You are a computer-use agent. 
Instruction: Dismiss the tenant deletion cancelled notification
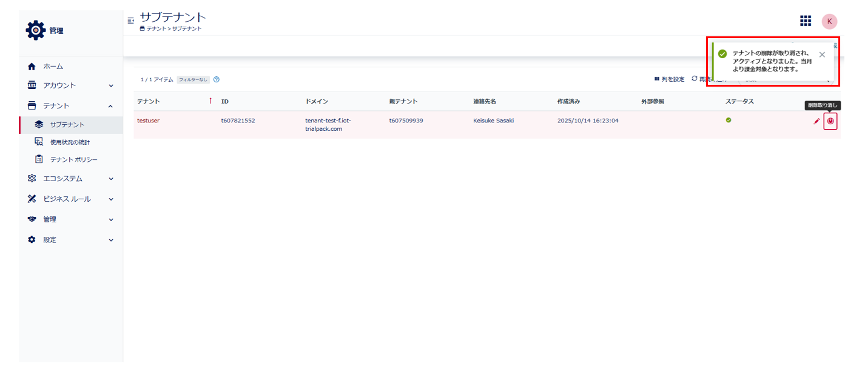pyautogui.click(x=822, y=55)
